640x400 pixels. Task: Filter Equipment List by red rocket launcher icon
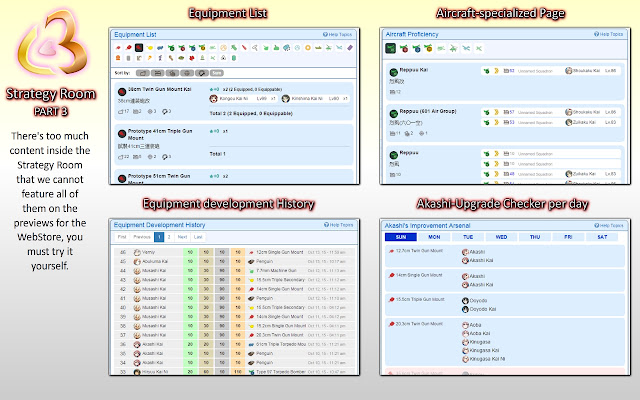point(192,58)
